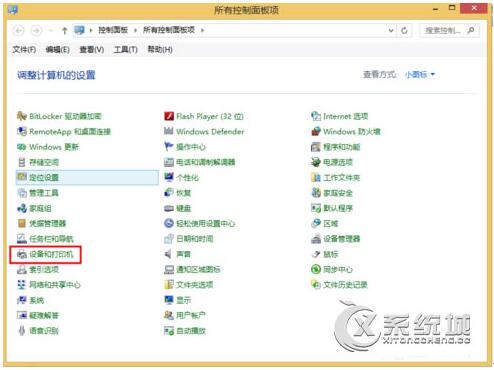
Task: Open the 疑难解答 link
Action: 44,315
